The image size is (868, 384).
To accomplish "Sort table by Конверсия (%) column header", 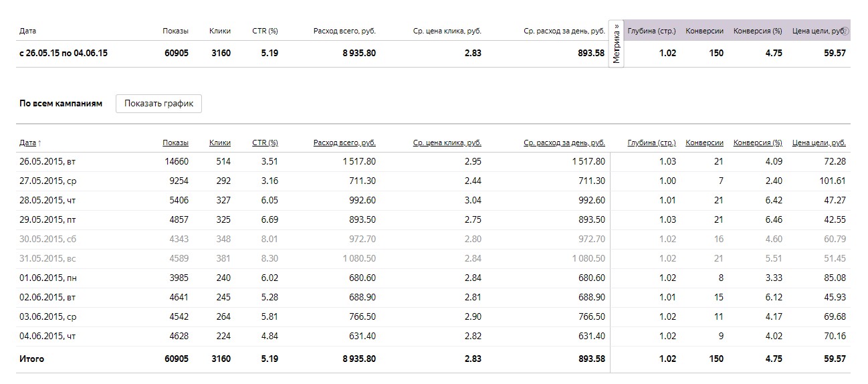I will tap(757, 142).
